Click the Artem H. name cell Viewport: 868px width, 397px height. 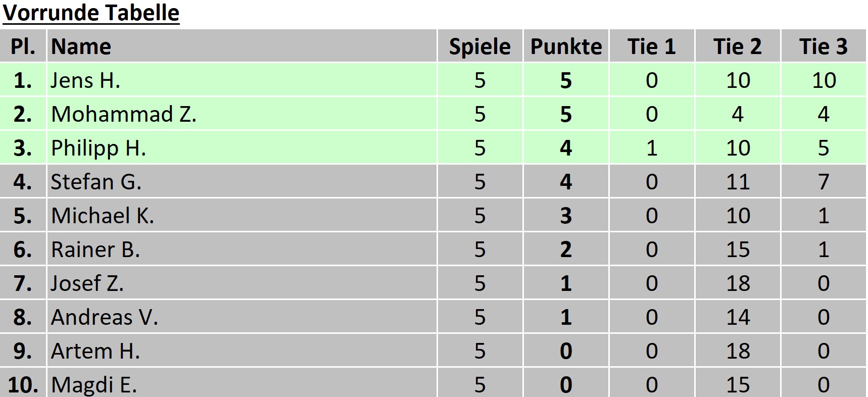95,351
